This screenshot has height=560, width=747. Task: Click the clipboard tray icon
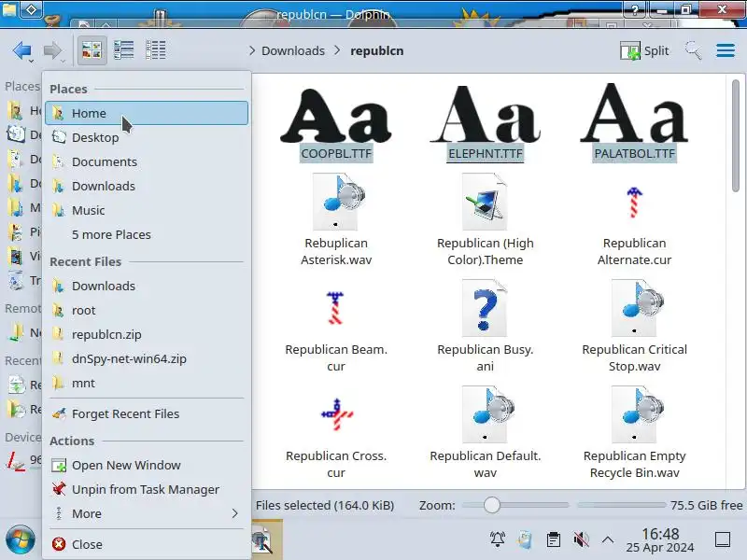(x=553, y=539)
